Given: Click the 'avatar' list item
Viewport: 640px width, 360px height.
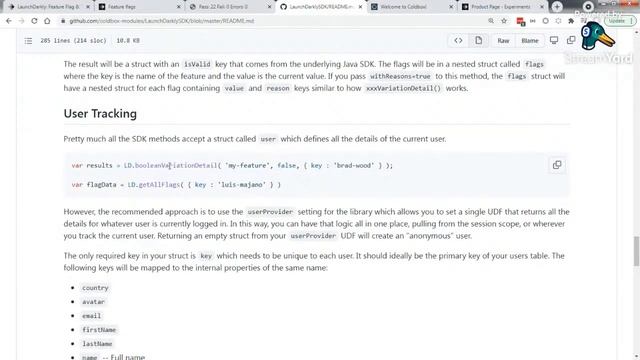Looking at the screenshot, I should pos(93,302).
